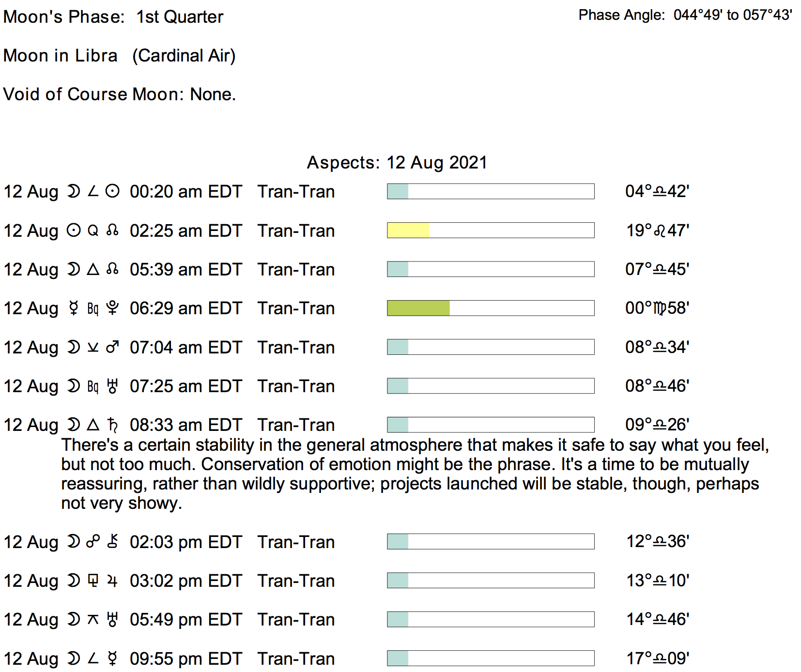
Task: Click the trine triangle in the 08:33 am row
Action: 93,425
